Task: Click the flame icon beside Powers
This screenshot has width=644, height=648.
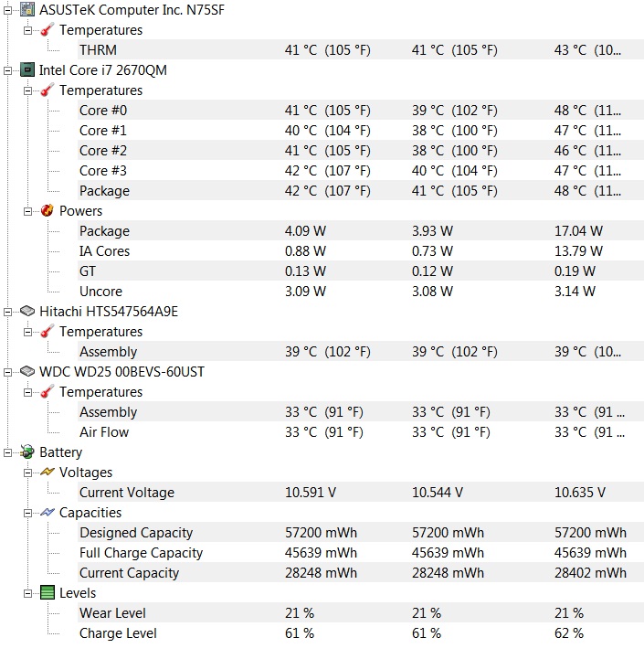Action: pyautogui.click(x=48, y=210)
